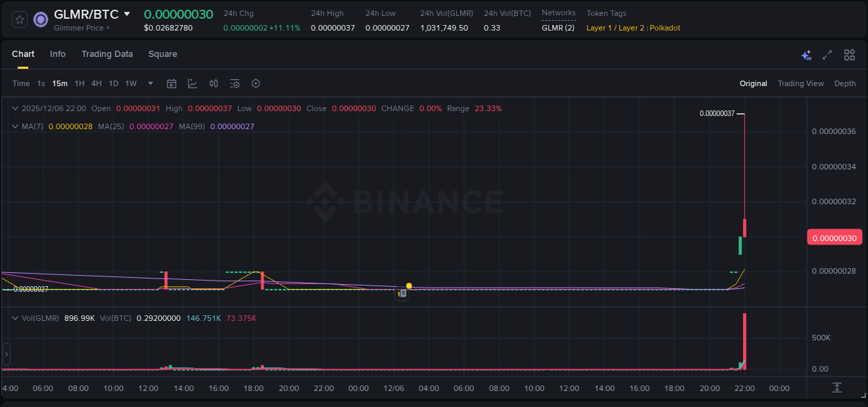Viewport: 868px width, 407px height.
Task: Switch chart to Trading View mode
Action: coord(801,83)
